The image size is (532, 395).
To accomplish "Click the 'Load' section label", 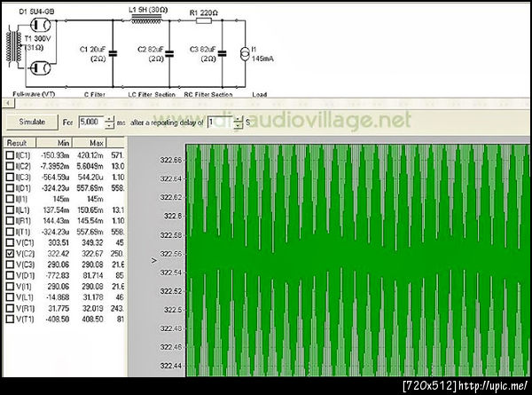I will pos(260,94).
